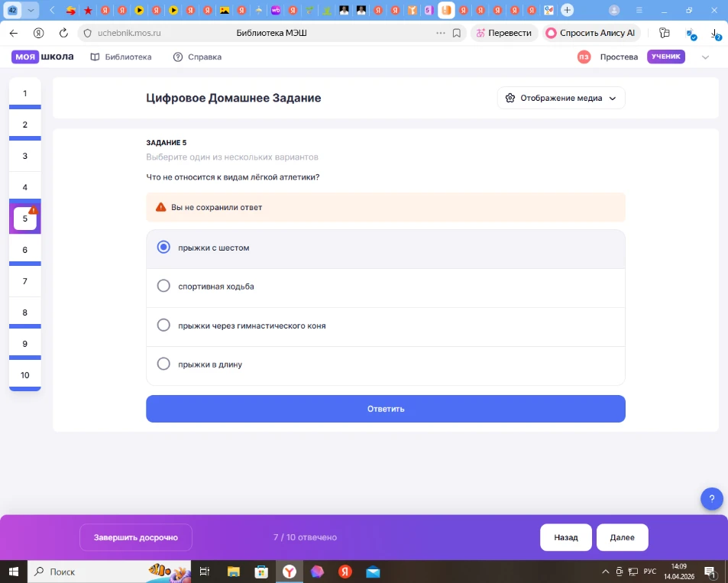Viewport: 728px width, 583px height.
Task: Click the Вы не сохранили ответ warning
Action: (x=385, y=207)
